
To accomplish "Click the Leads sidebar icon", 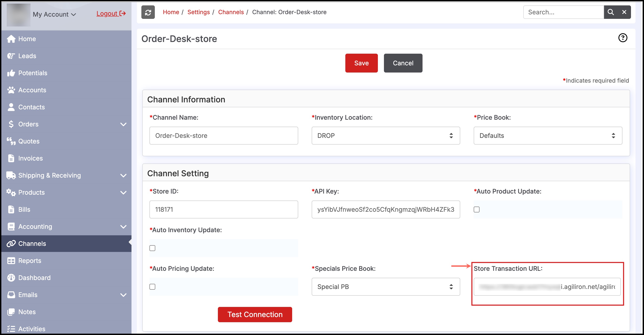I will [x=11, y=56].
